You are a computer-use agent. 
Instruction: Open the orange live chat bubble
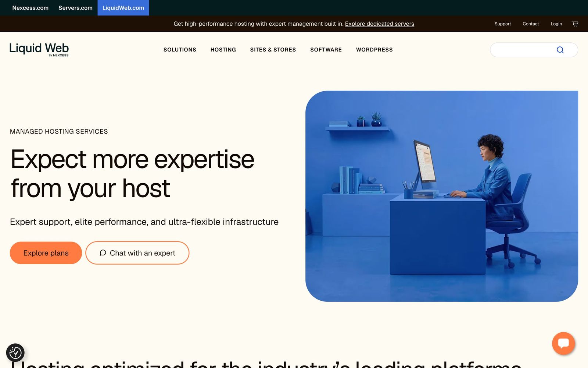tap(563, 343)
